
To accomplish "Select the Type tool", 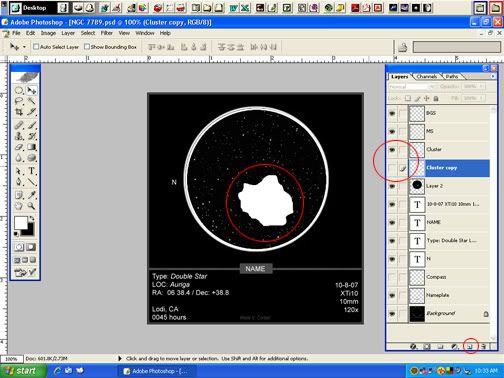I will tap(31, 171).
